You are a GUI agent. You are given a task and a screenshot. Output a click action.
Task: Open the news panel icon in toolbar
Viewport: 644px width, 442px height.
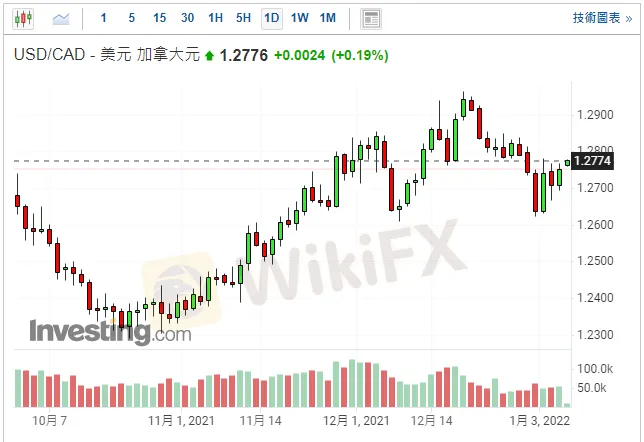[x=371, y=18]
